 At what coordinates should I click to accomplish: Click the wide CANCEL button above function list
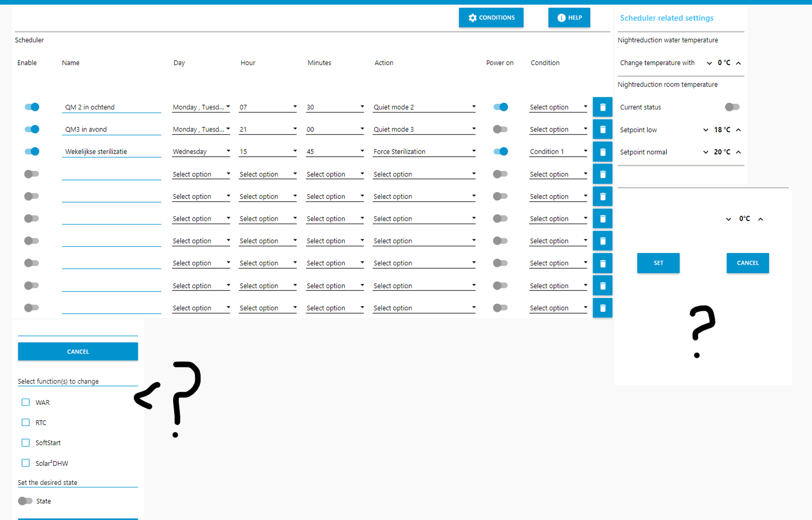[x=78, y=352]
